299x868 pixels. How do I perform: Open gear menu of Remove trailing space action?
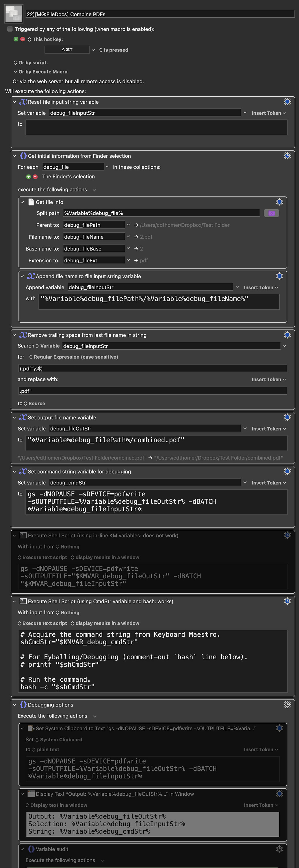point(287,335)
